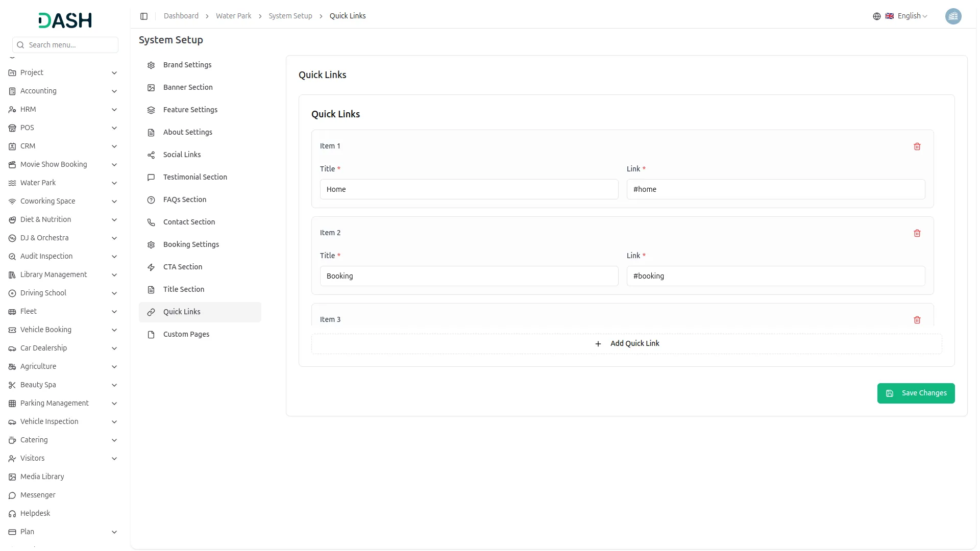This screenshot has height=551, width=980.
Task: Click Item 2 Link field #booking
Action: 775,276
